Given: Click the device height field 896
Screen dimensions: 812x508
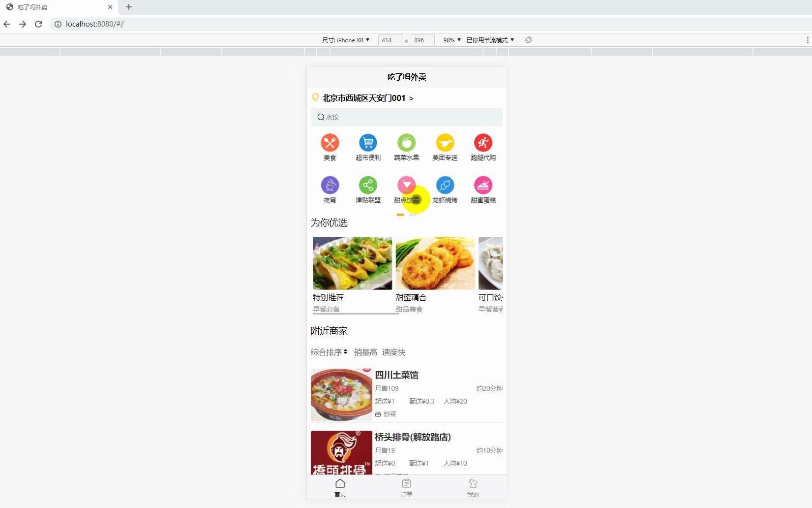Looking at the screenshot, I should pos(422,40).
